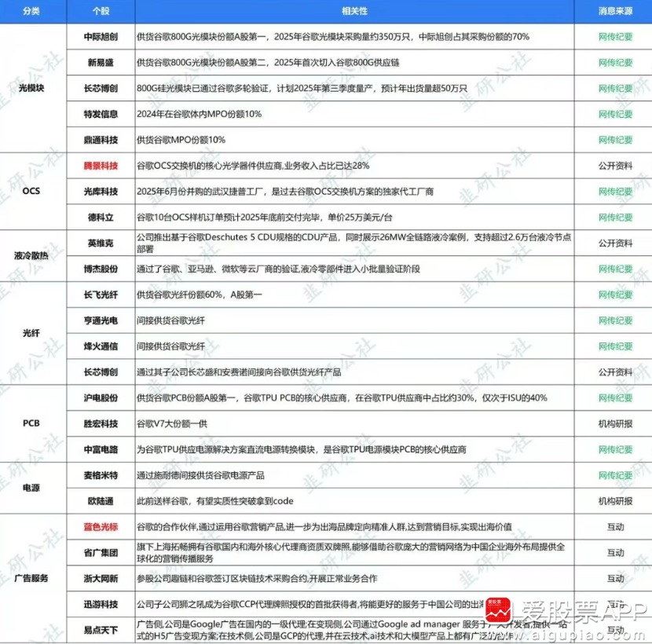Select 英维克's description about Deschutes 5 CDU
652x644 pixels.
[x=353, y=243]
